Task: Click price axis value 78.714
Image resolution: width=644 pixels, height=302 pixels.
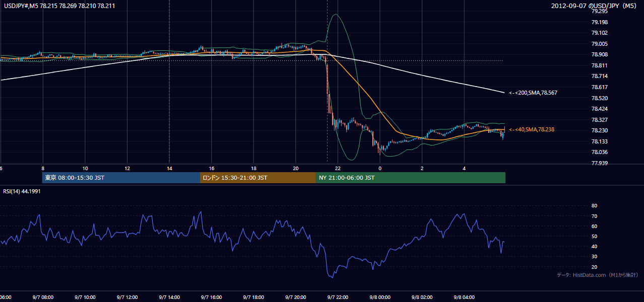Action: 599,76
